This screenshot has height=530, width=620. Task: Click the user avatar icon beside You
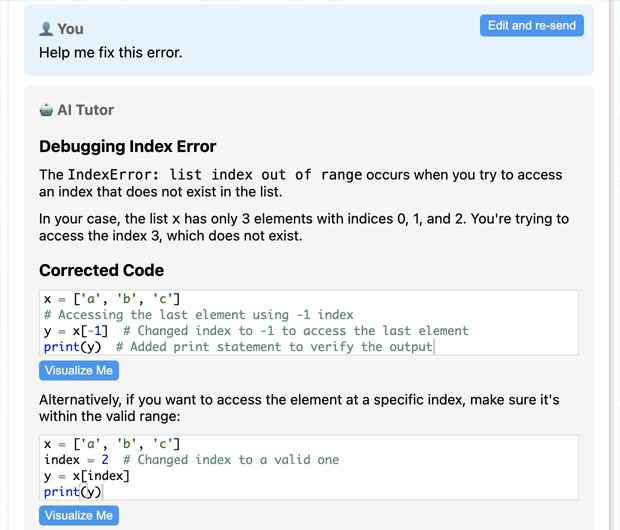coord(46,29)
